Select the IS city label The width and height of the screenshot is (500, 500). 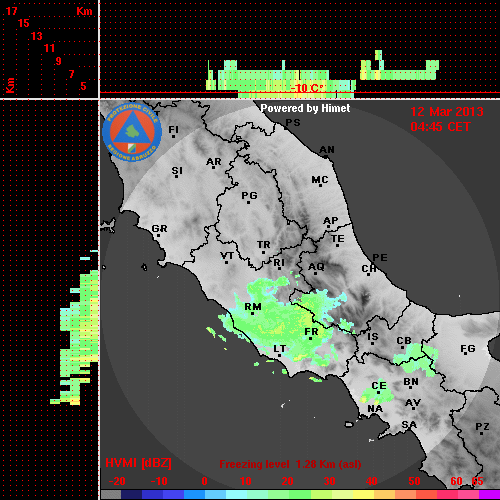tap(373, 337)
